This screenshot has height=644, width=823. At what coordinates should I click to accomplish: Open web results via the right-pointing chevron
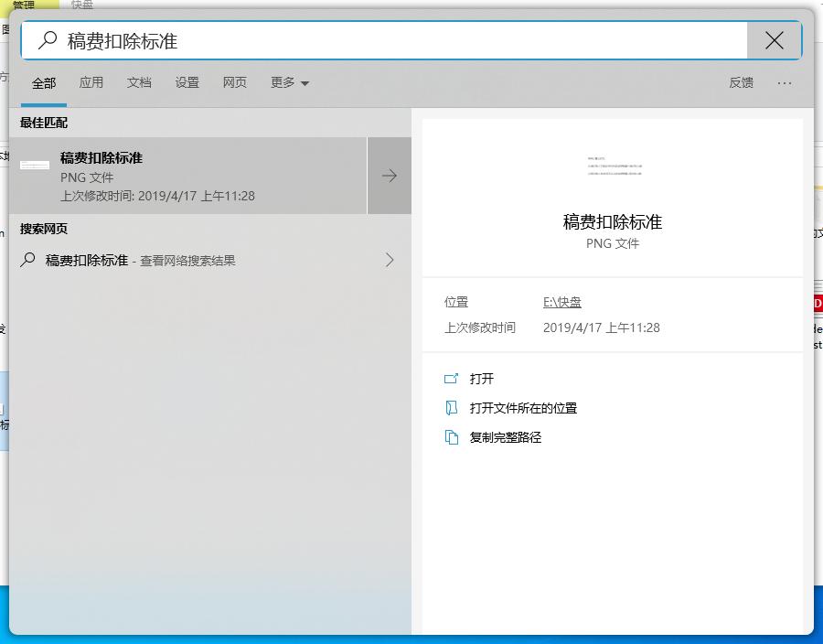389,260
